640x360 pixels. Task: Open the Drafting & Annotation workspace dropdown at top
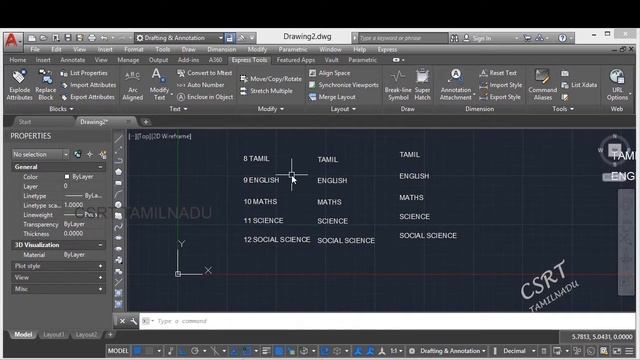pyautogui.click(x=180, y=38)
